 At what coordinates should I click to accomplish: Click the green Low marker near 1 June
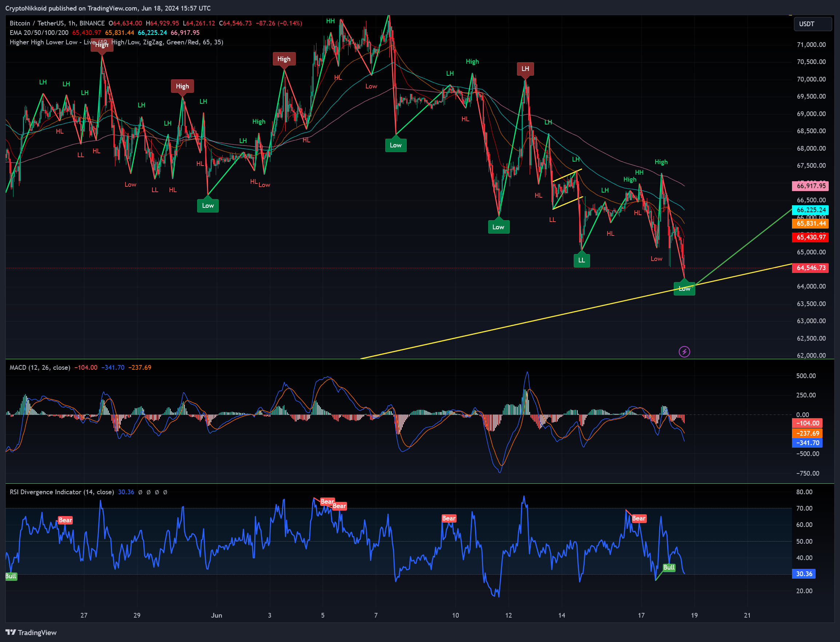tap(208, 206)
